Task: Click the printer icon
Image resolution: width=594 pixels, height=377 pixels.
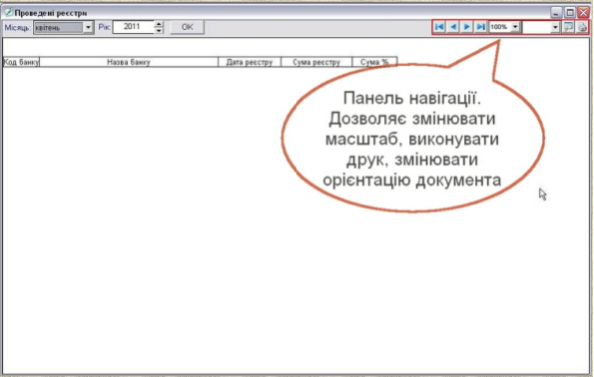Action: tap(582, 27)
